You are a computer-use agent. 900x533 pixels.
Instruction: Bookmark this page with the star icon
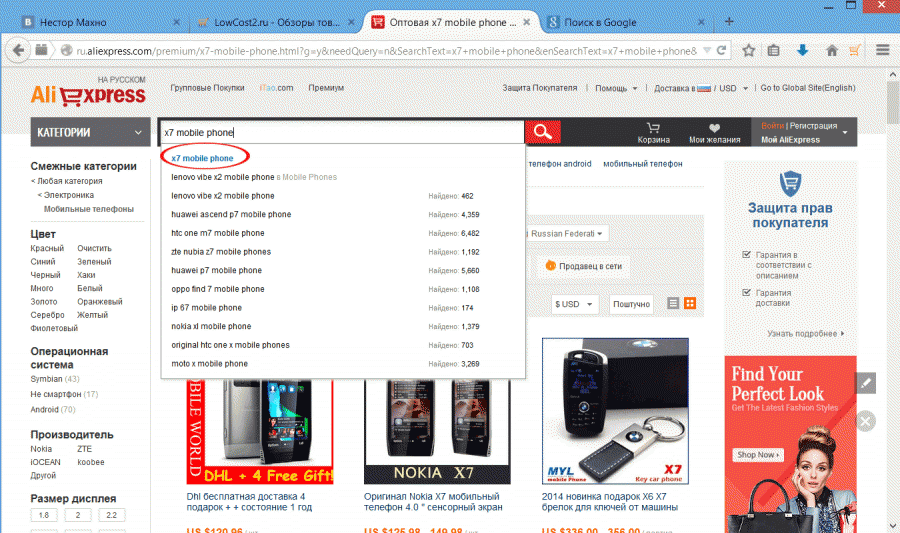[x=748, y=50]
